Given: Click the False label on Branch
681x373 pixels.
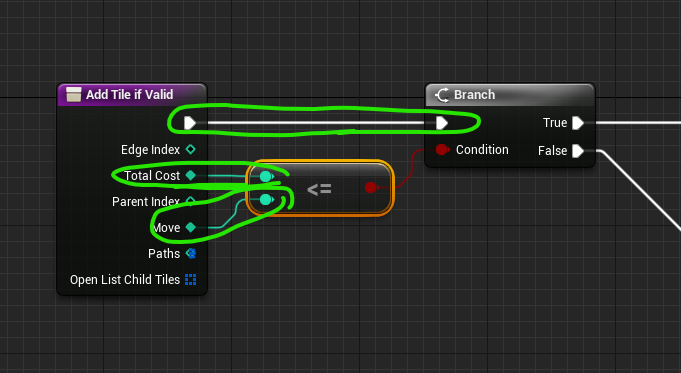Looking at the screenshot, I should [552, 151].
